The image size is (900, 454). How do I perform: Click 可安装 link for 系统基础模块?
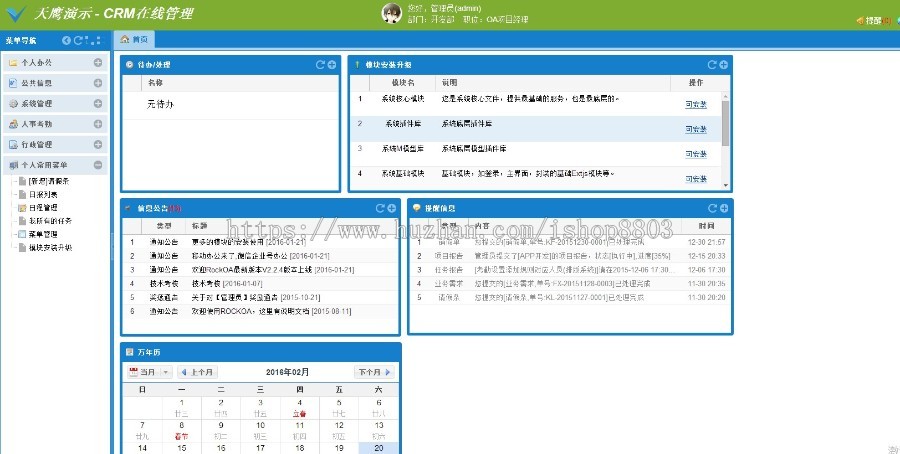click(696, 179)
